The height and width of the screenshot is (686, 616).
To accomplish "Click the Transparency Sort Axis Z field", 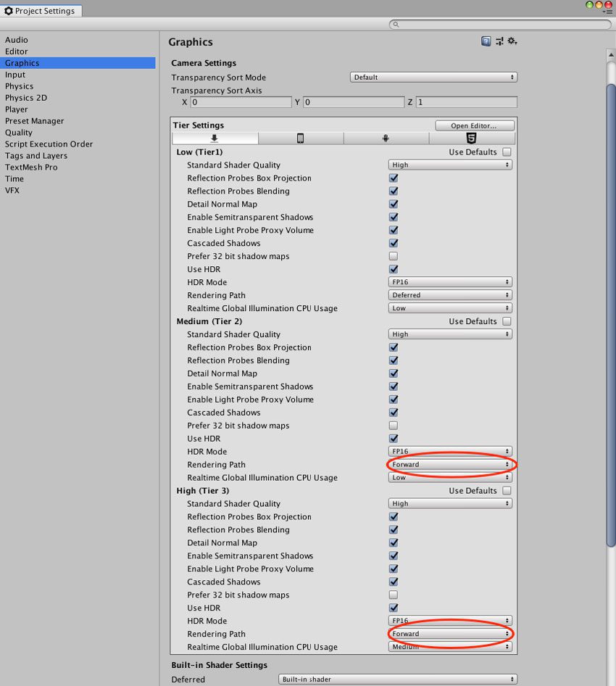I will point(466,102).
